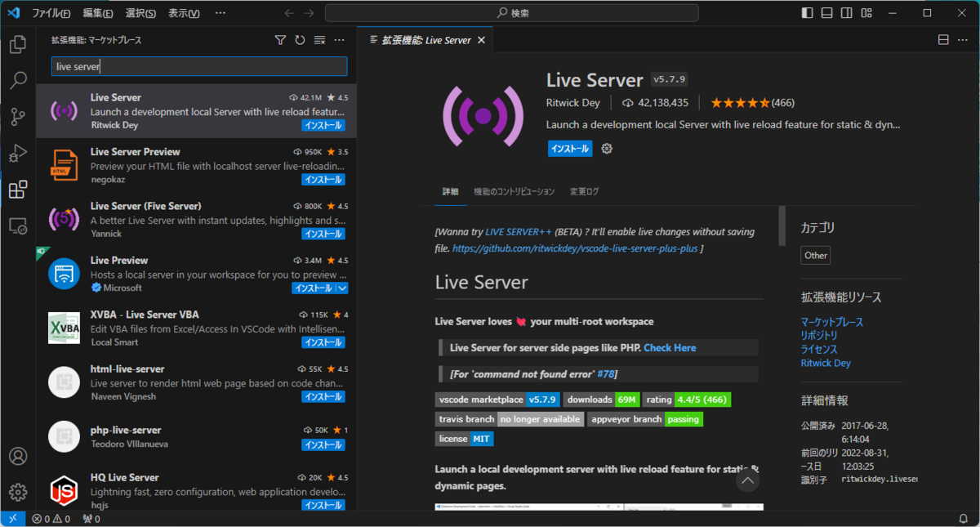Open the Accounts icon in activity bar
Screen dimensions: 980x527
(x=18, y=456)
